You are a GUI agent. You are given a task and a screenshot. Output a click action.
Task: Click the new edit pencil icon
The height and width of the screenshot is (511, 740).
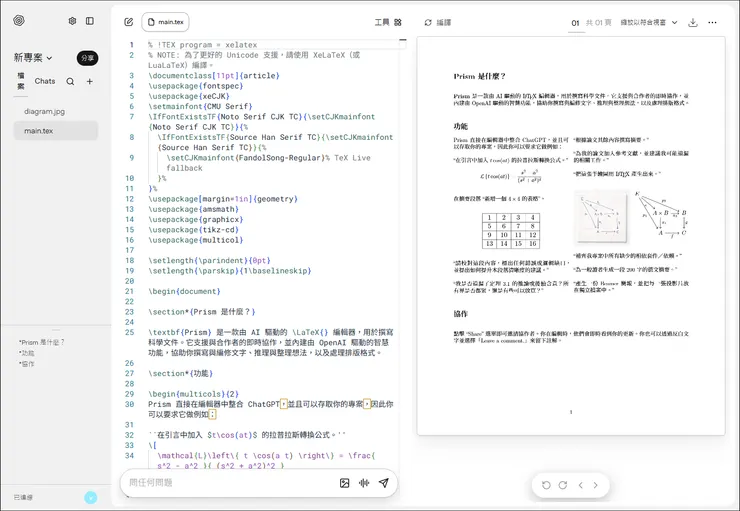point(128,22)
